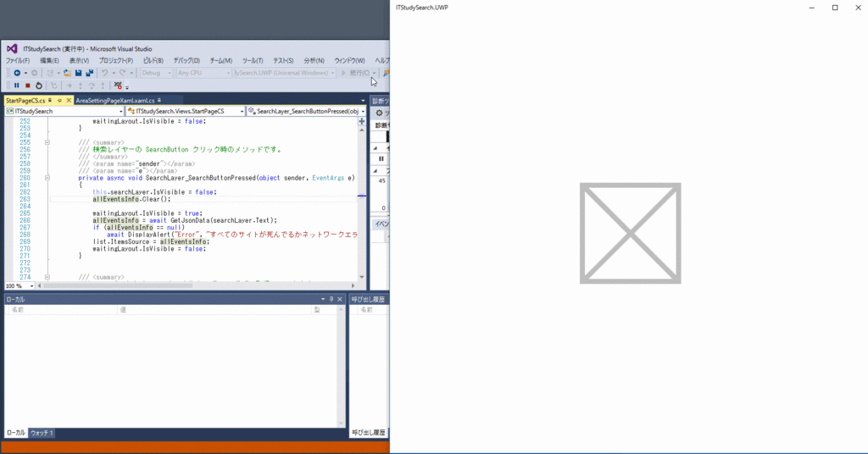The width and height of the screenshot is (868, 454).
Task: Click the Undo arrow icon
Action: pos(104,73)
